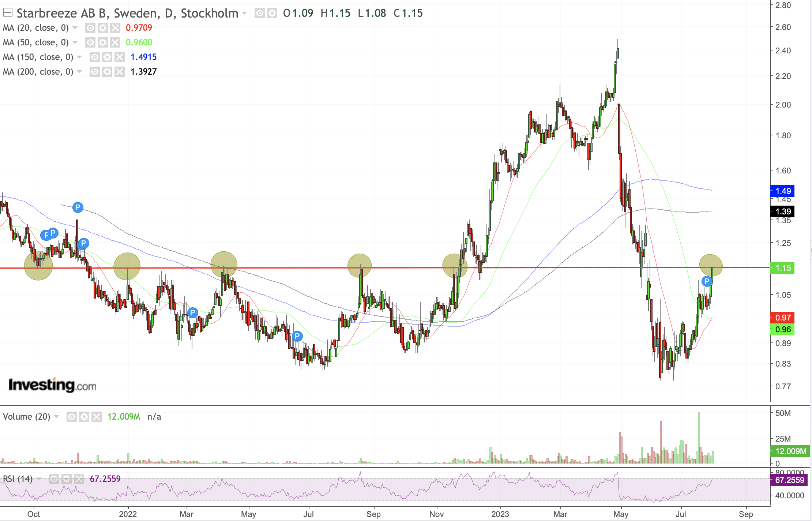Toggle visibility eye for MA 20
Screen dimensions: 812x521
(90, 28)
